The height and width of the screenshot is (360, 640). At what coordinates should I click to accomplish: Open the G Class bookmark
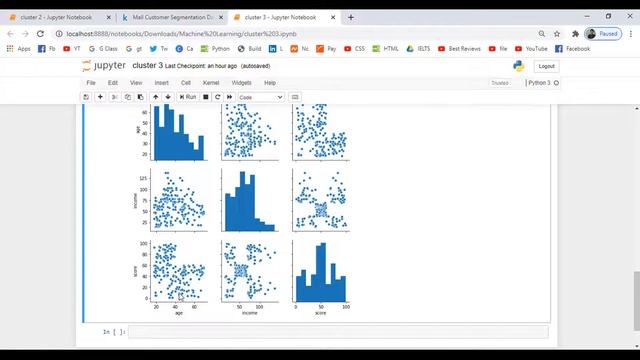[x=103, y=49]
